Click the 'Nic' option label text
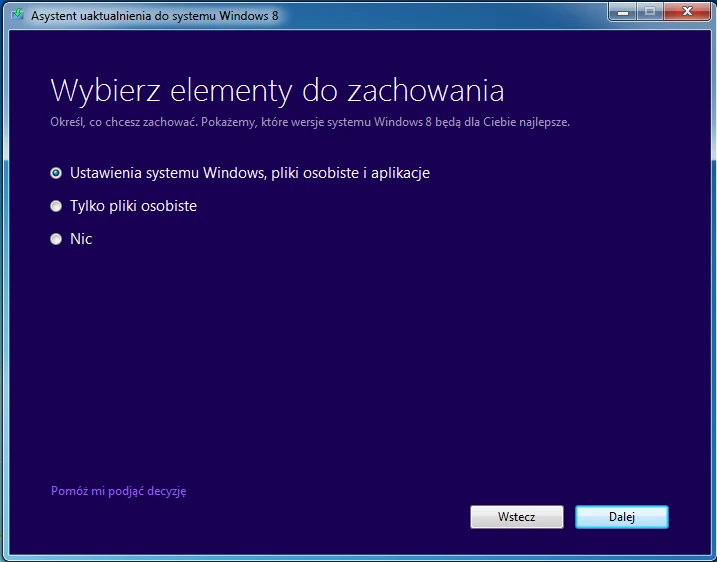This screenshot has height=562, width=717. [81, 239]
